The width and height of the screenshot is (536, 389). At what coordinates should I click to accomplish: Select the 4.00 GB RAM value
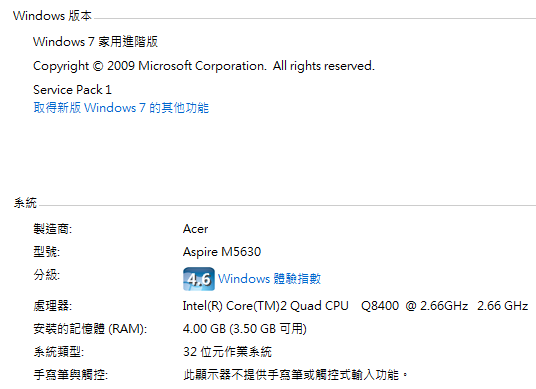click(245, 329)
